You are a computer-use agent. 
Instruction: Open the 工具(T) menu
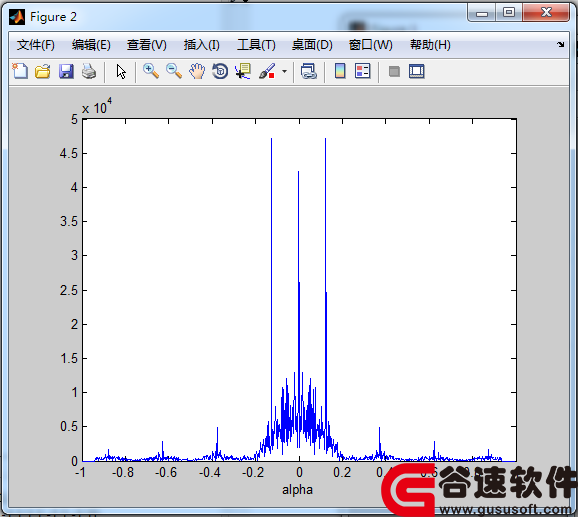tap(256, 45)
